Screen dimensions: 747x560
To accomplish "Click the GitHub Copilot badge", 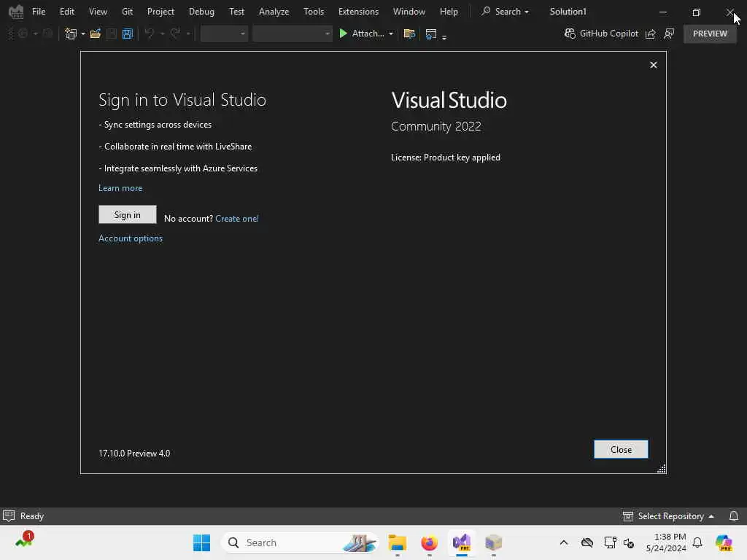I will [x=601, y=34].
